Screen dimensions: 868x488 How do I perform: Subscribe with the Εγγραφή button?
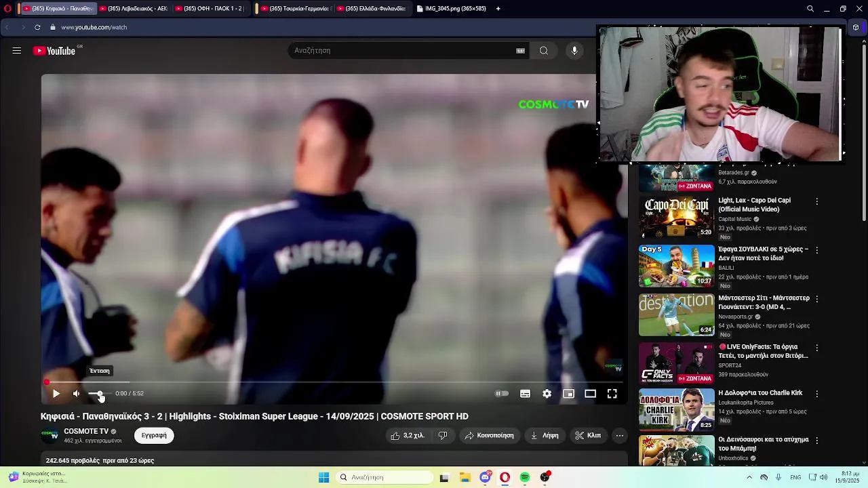pos(154,435)
